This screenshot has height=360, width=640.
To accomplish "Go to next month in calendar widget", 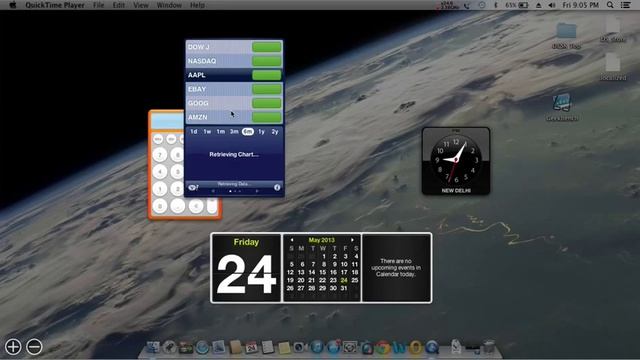I will 352,240.
